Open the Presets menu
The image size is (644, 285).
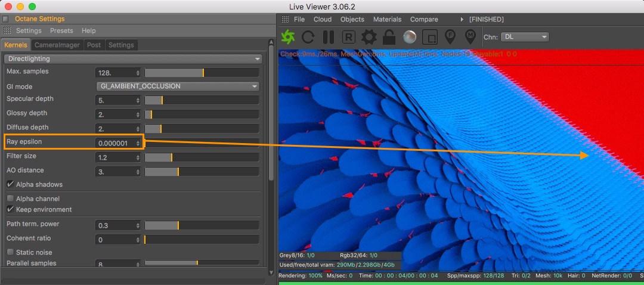click(61, 31)
